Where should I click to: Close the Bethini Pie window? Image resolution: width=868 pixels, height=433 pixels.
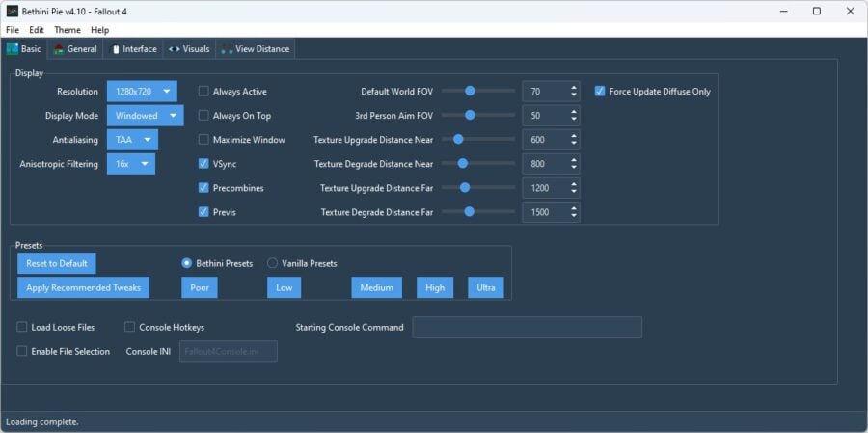pyautogui.click(x=851, y=11)
